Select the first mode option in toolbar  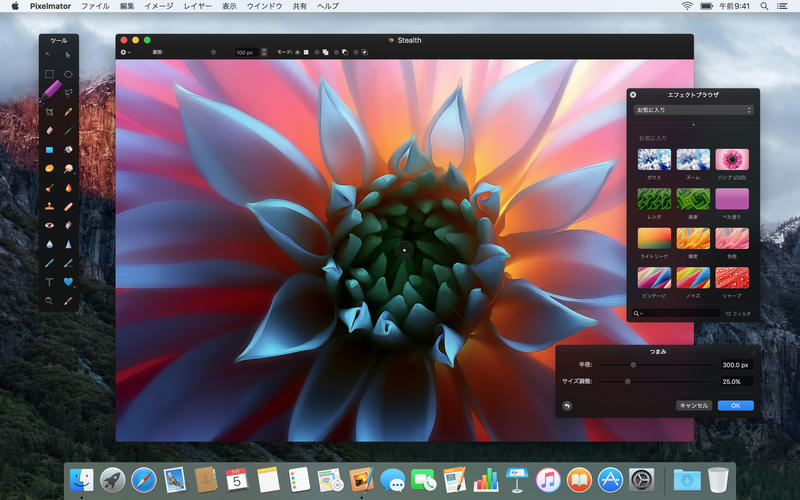(x=306, y=52)
